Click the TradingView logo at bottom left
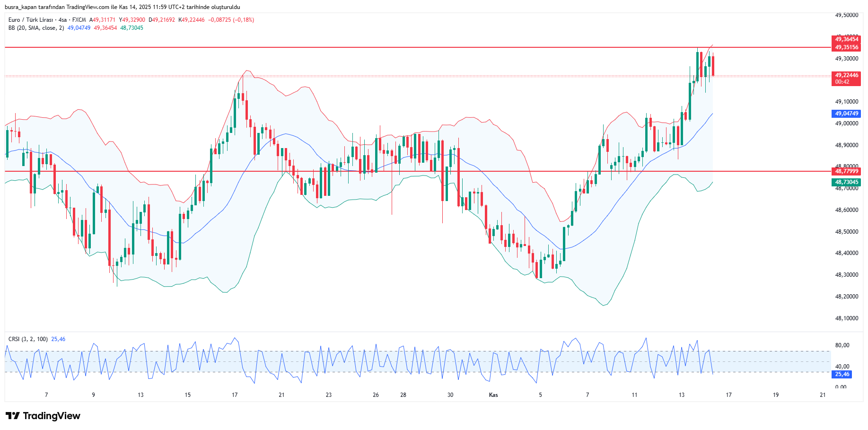This screenshot has width=868, height=430. click(43, 416)
